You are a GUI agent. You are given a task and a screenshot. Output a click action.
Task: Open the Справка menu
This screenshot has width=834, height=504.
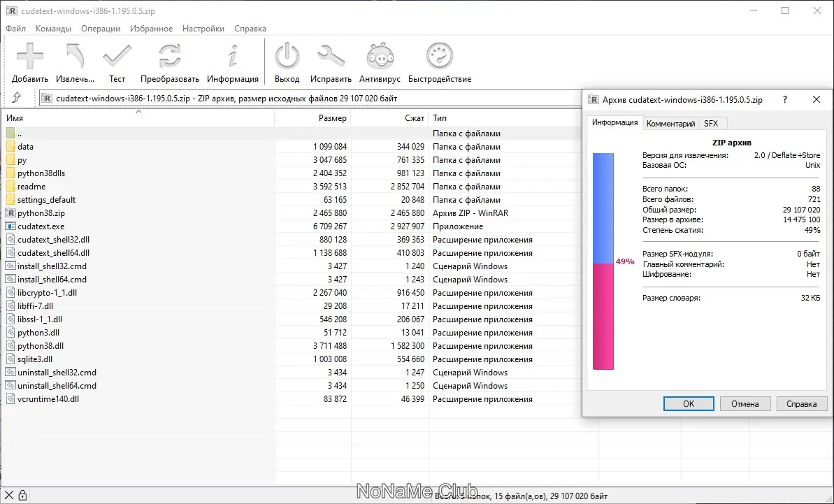250,29
